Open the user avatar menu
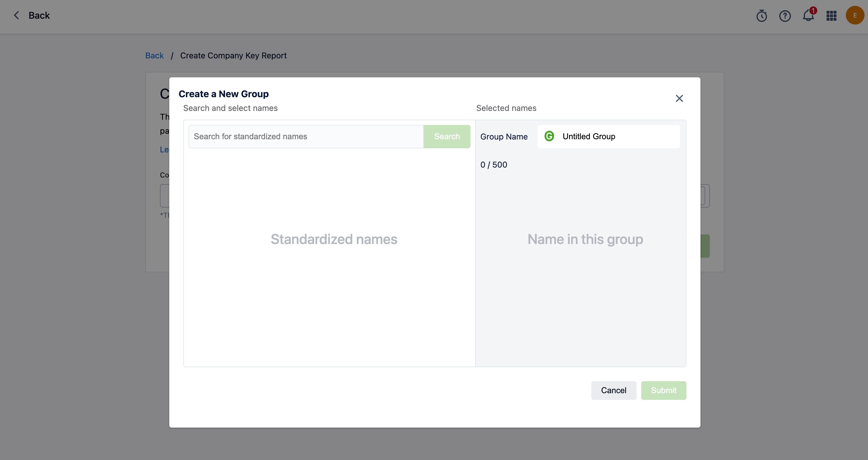868x460 pixels. (855, 15)
